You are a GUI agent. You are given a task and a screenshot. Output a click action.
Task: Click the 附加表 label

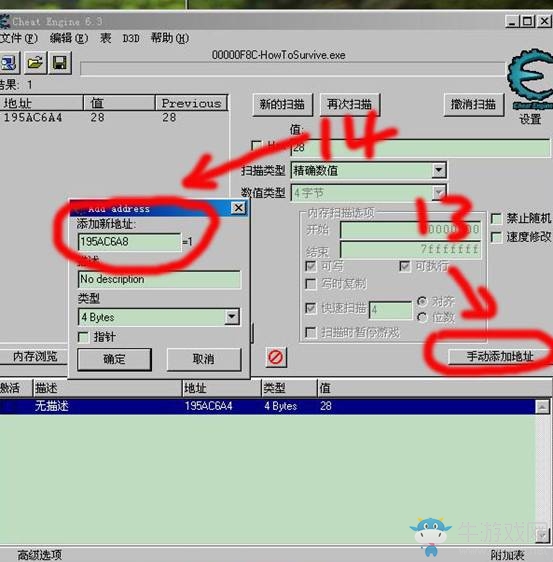point(507,555)
